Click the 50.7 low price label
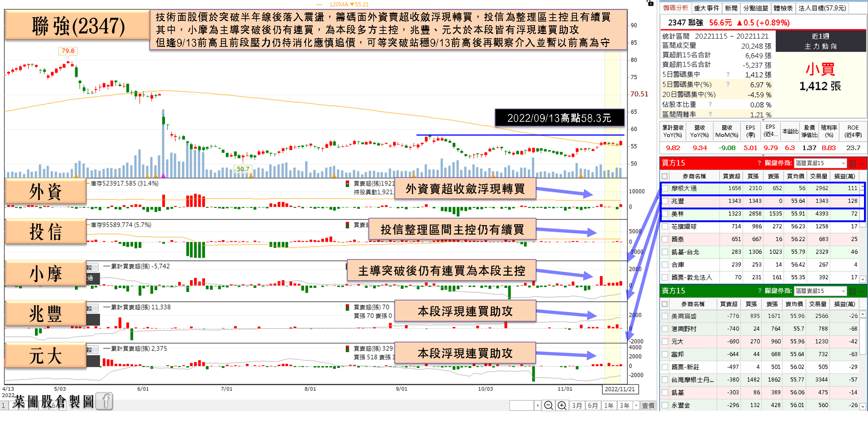 tap(243, 169)
